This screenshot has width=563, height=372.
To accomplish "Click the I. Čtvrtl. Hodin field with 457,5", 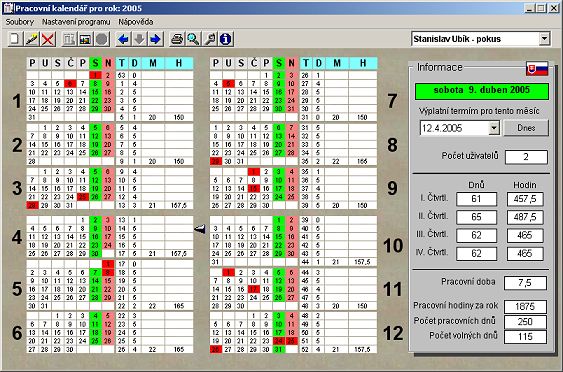I will tap(525, 199).
